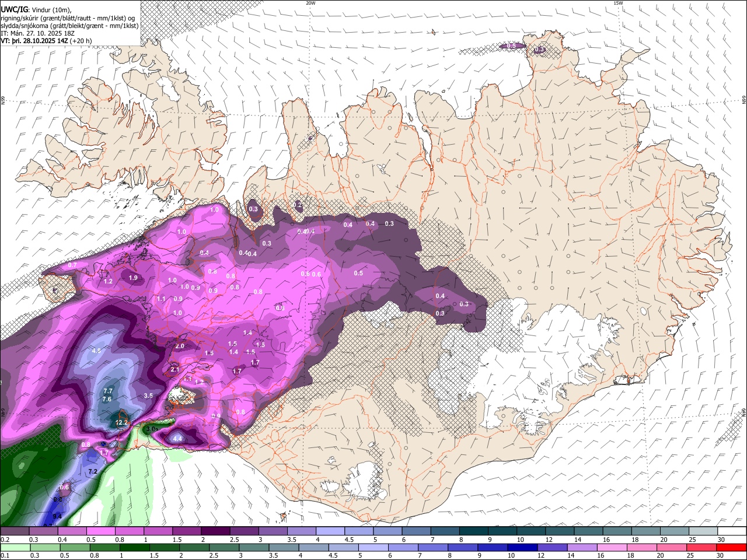
Task: Select the lightest green swatch after 0.1 in lower legend
Action: [15, 547]
